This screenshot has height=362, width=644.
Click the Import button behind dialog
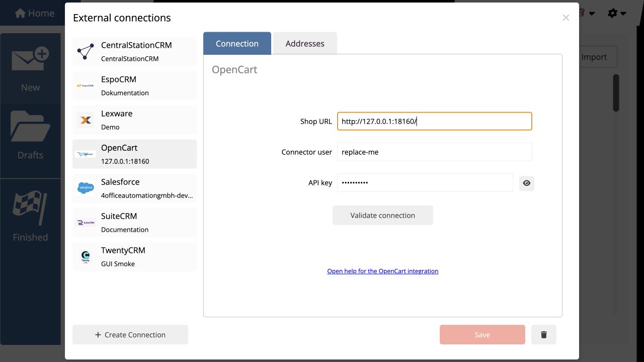point(598,57)
